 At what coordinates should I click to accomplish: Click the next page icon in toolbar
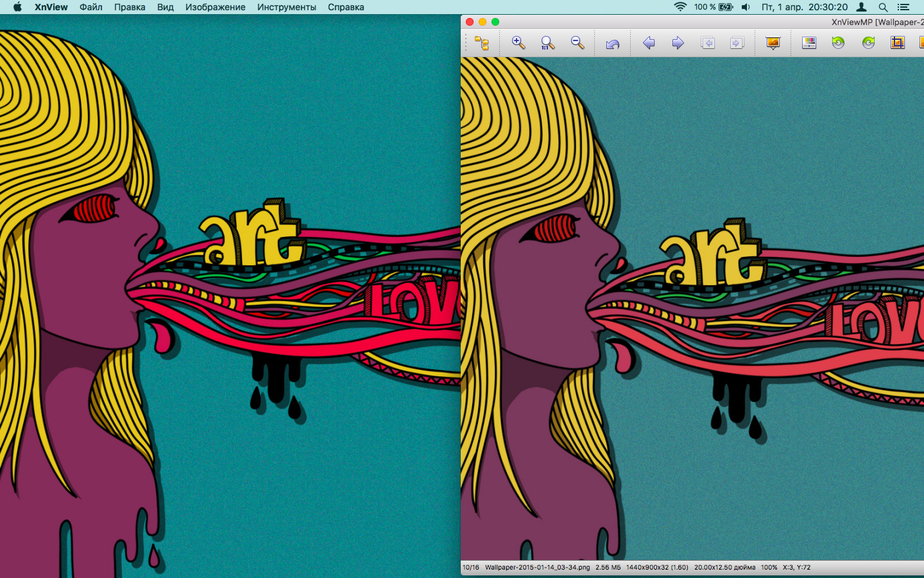[737, 43]
